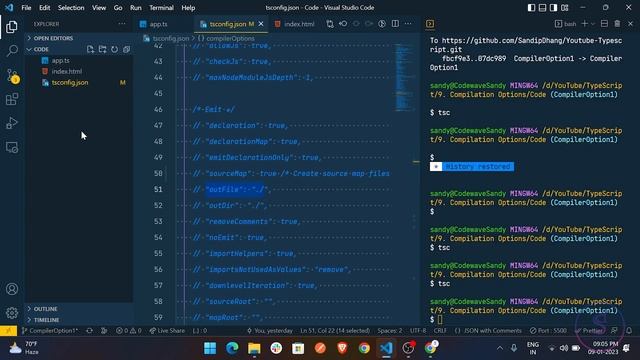Open the Terminal menu
The image size is (640, 360).
(161, 8)
